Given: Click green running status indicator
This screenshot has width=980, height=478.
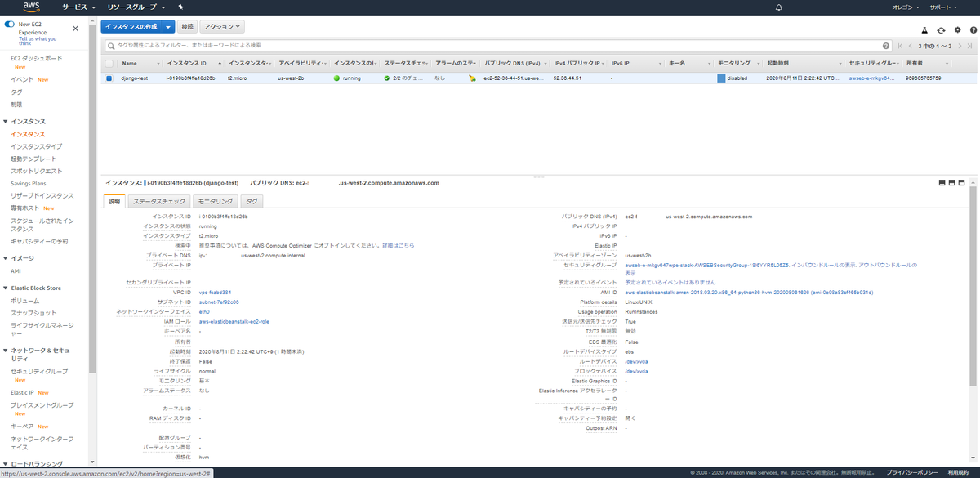Looking at the screenshot, I should point(336,78).
